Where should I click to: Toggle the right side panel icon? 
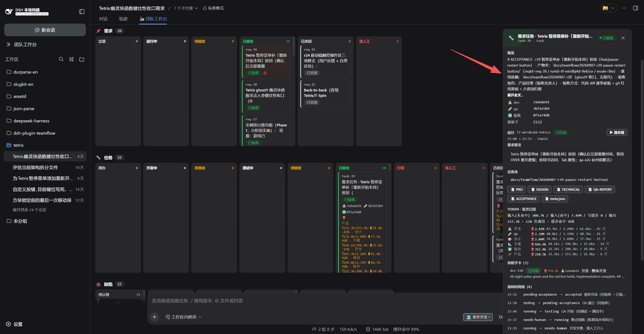(x=635, y=8)
